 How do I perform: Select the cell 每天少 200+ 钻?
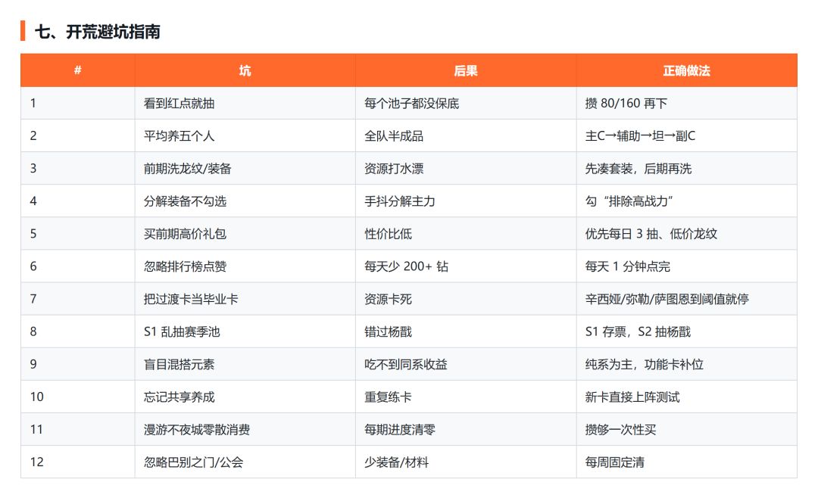466,266
